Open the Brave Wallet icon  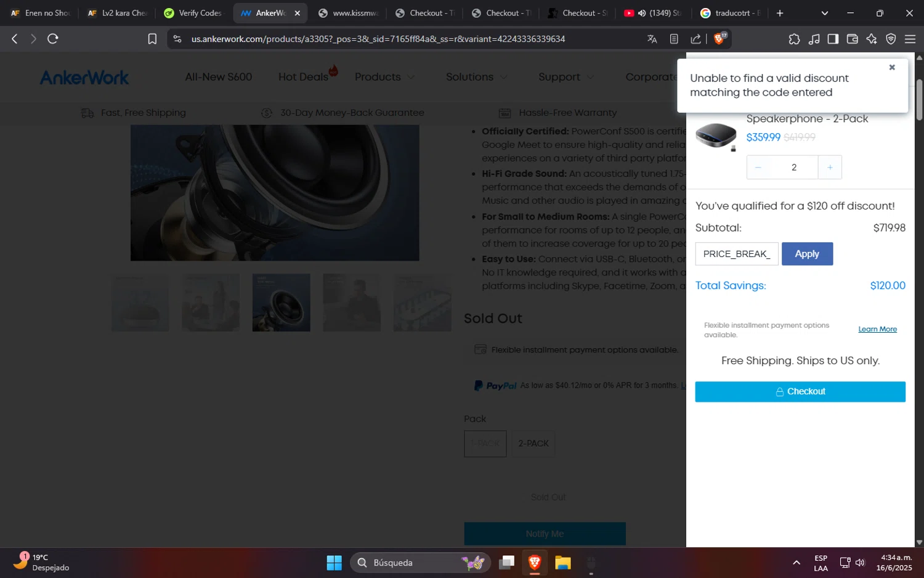(853, 39)
